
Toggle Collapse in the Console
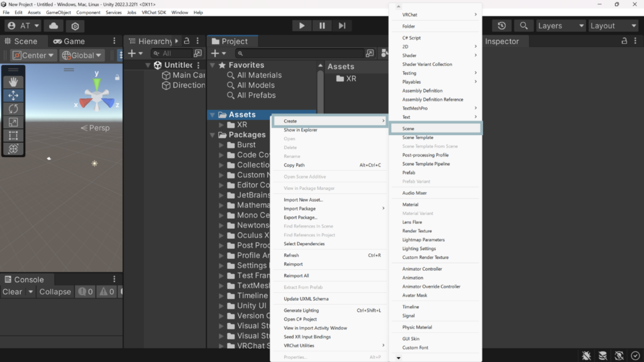(x=55, y=292)
